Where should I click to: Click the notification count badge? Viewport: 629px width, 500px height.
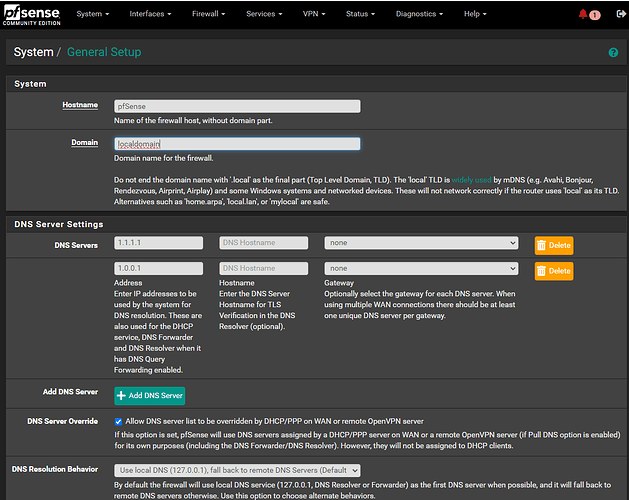pyautogui.click(x=595, y=15)
